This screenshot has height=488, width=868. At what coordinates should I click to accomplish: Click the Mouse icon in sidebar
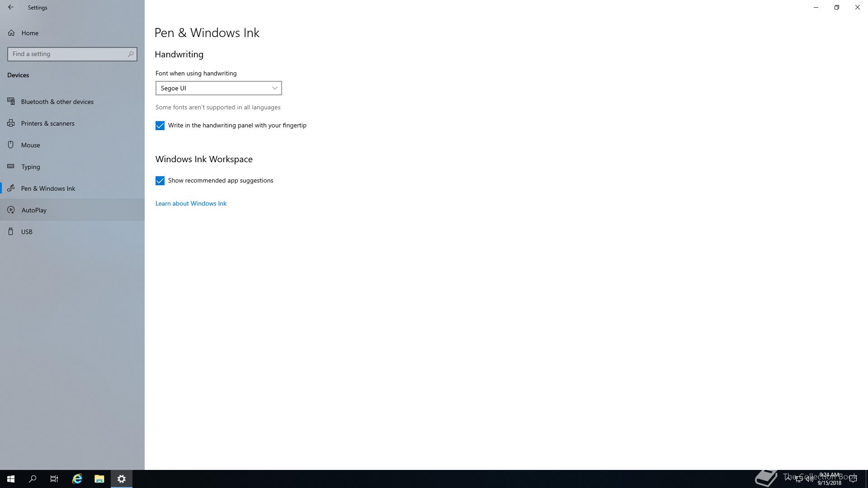[11, 145]
